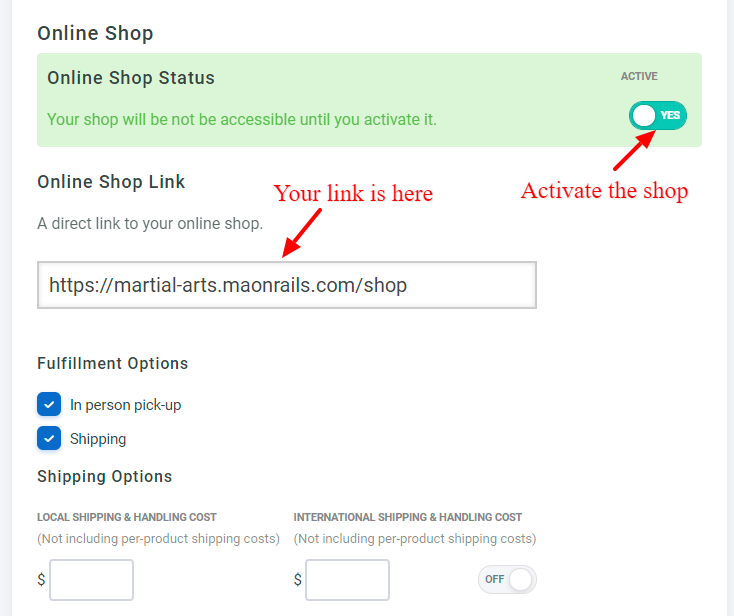Click the "A direct link to your online shop" description
Viewport: 734px width, 616px height.
coord(150,223)
